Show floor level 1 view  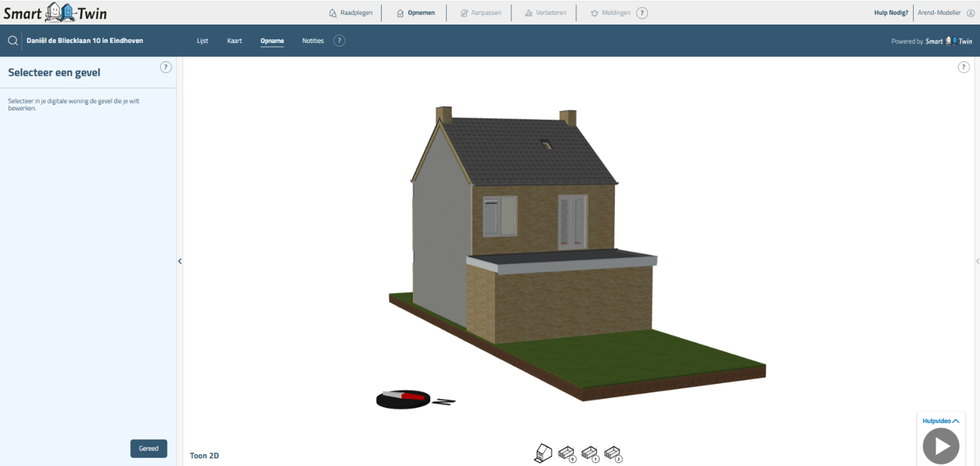(x=589, y=453)
